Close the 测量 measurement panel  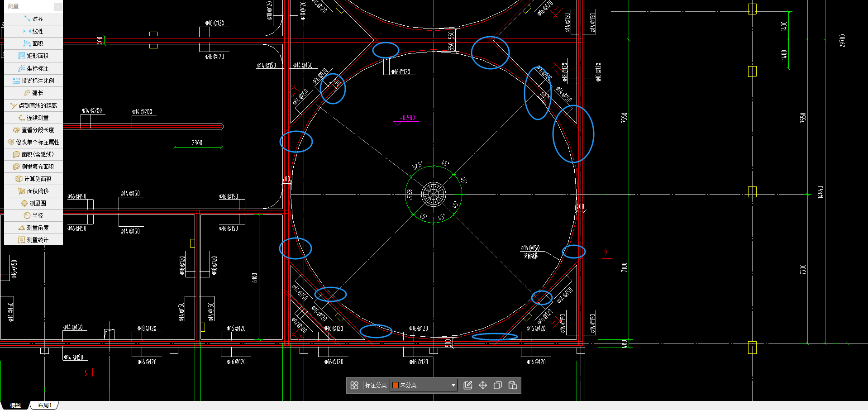pyautogui.click(x=58, y=6)
